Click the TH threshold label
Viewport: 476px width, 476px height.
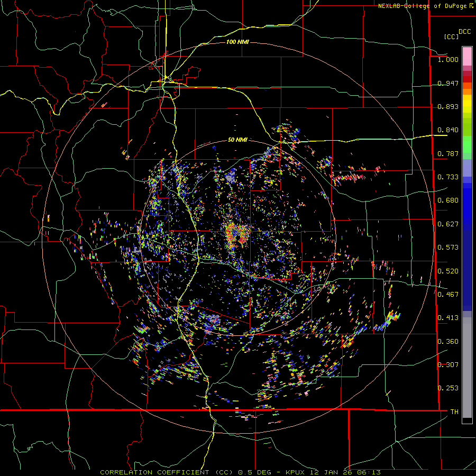454,412
